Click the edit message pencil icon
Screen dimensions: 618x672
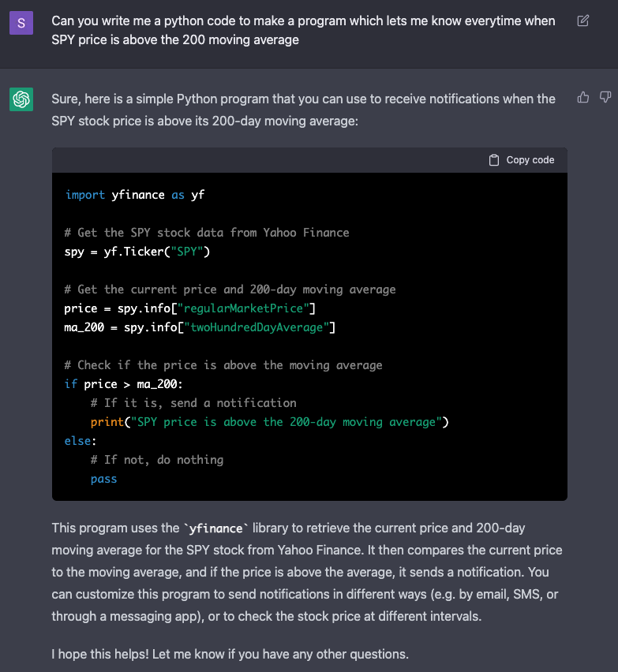582,21
